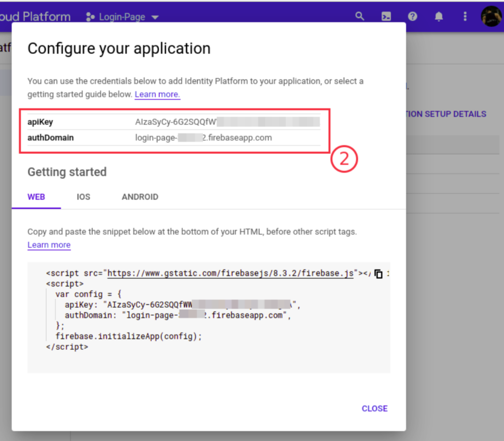Open the three-dot more options menu
This screenshot has width=504, height=441.
[465, 16]
